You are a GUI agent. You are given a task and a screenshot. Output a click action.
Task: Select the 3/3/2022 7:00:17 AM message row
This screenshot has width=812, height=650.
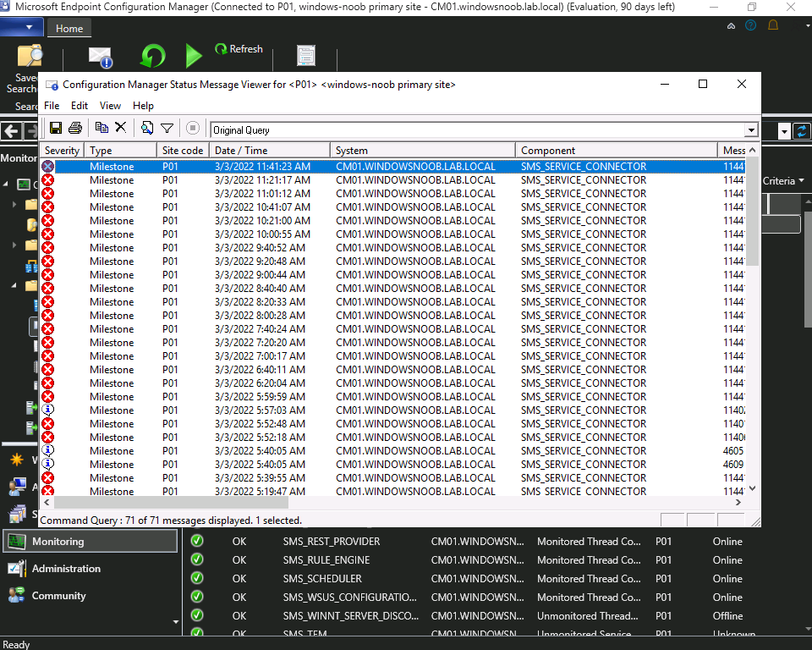click(393, 356)
